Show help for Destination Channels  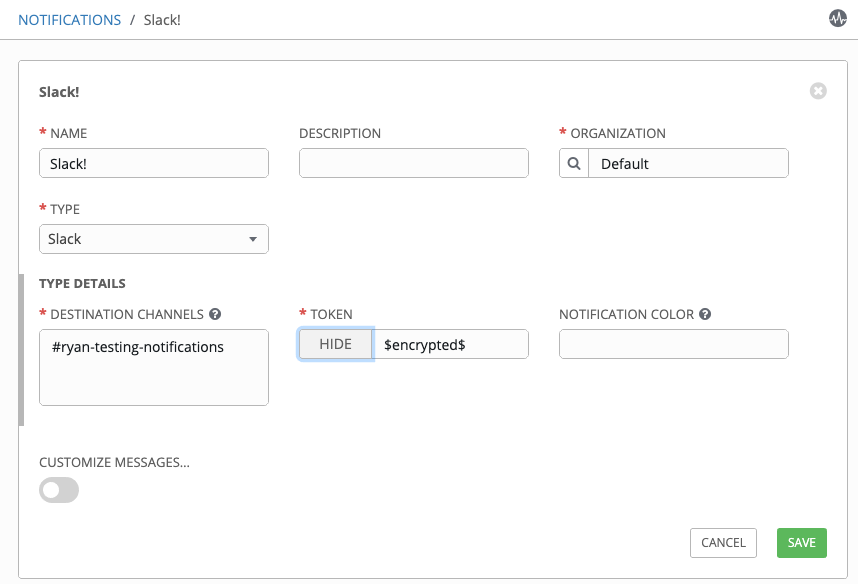(215, 314)
